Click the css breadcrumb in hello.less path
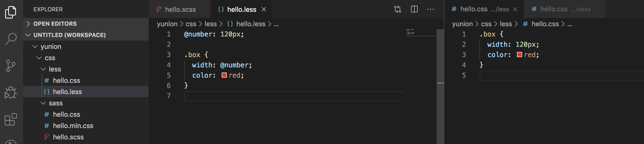The height and width of the screenshot is (144, 644). point(191,24)
